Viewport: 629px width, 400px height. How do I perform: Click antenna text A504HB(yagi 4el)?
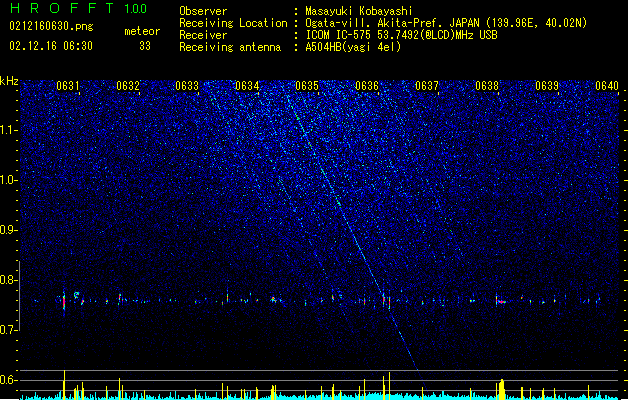pos(353,47)
